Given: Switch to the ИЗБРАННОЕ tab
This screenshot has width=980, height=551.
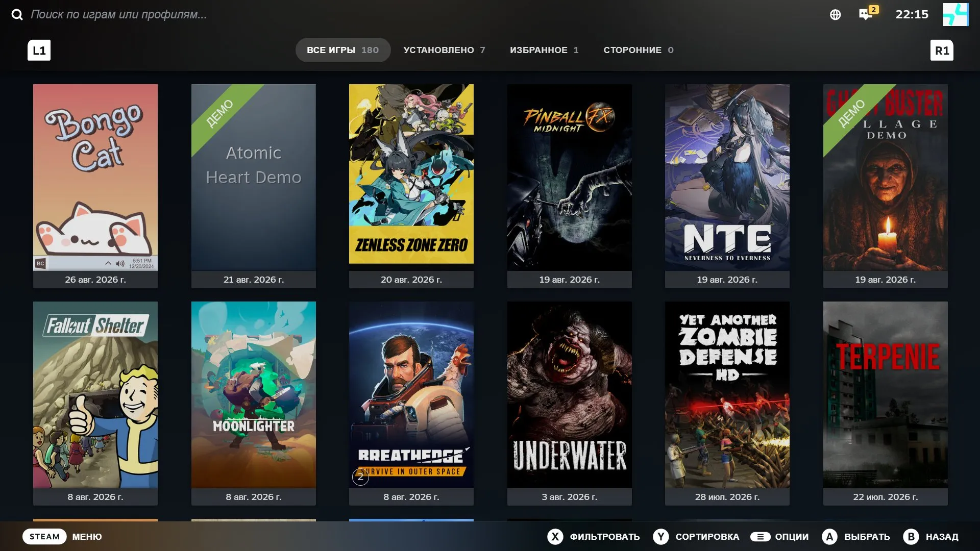Looking at the screenshot, I should pyautogui.click(x=544, y=50).
